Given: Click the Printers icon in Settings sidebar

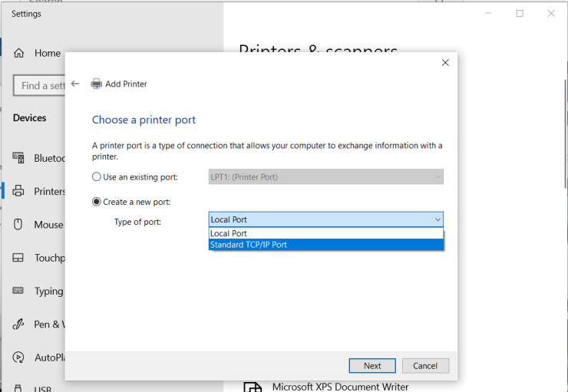Looking at the screenshot, I should coord(18,191).
